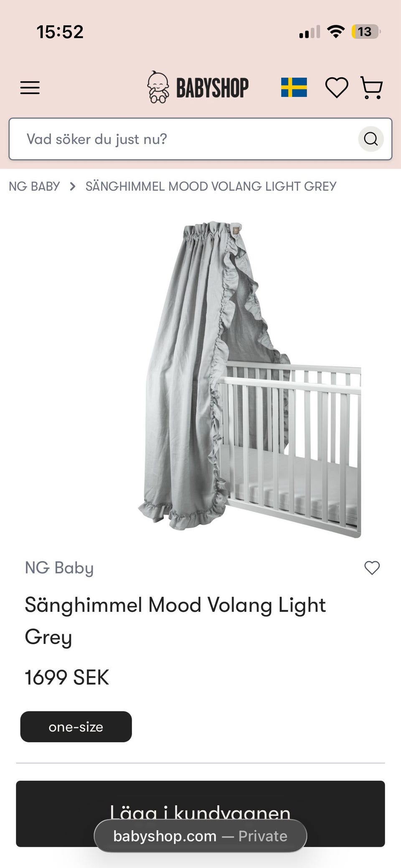Open the hamburger navigation menu
Viewport: 401px width, 868px height.
tap(30, 88)
